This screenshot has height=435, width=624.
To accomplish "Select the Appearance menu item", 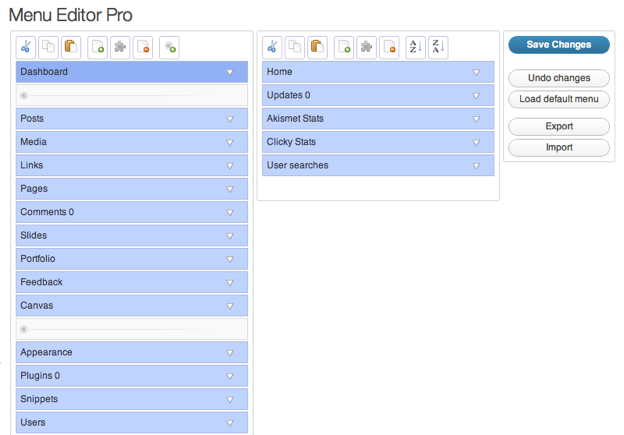I will click(x=120, y=352).
